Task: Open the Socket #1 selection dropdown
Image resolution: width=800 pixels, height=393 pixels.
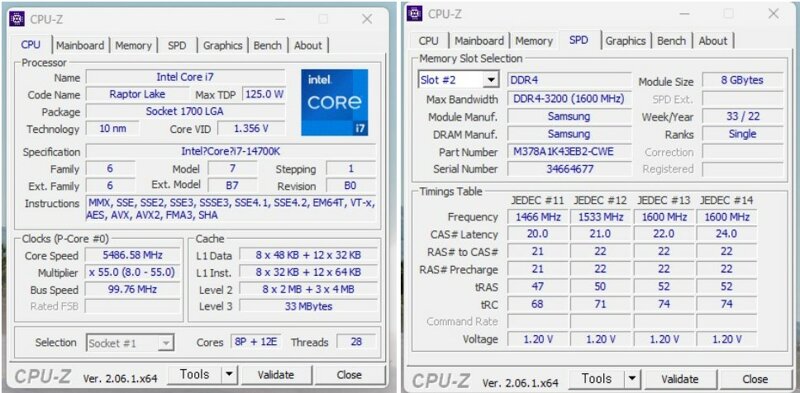Action: coord(130,343)
